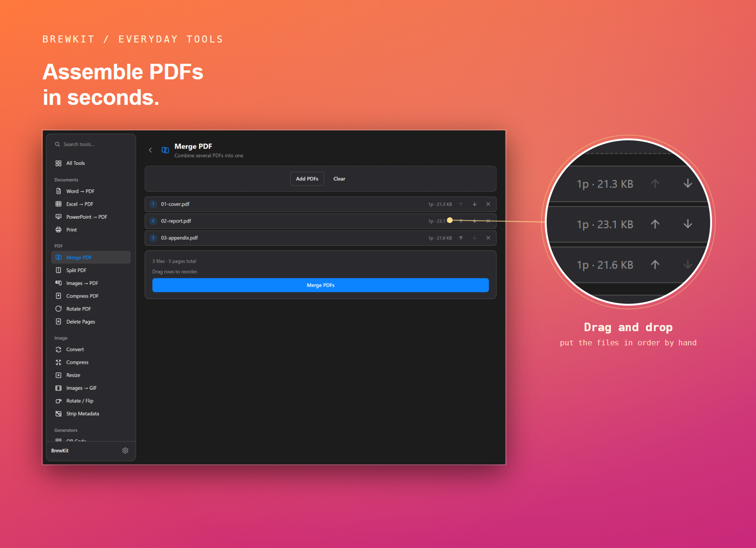Click the '1p · 21.6 KB' size label
The image size is (756, 548).
[x=440, y=238]
